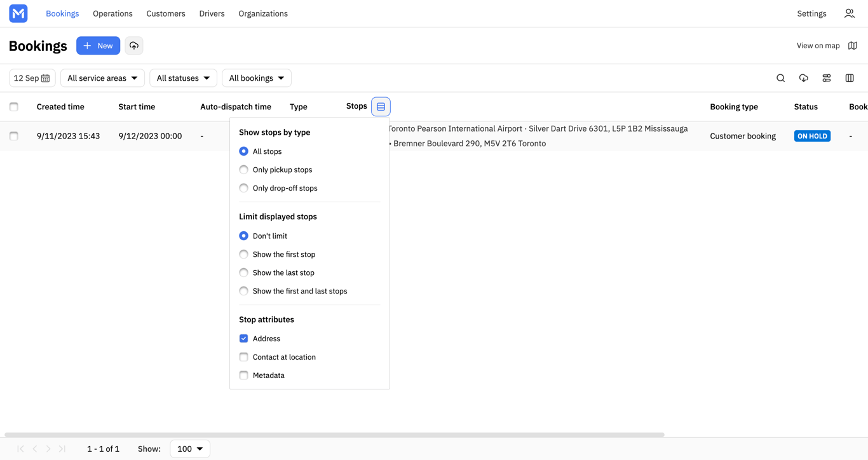
Task: Select Don't limit option
Action: (x=243, y=236)
